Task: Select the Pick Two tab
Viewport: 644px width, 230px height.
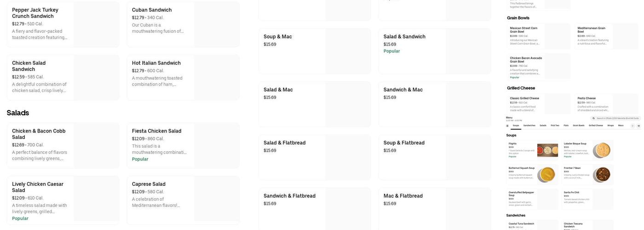Action: click(x=555, y=126)
